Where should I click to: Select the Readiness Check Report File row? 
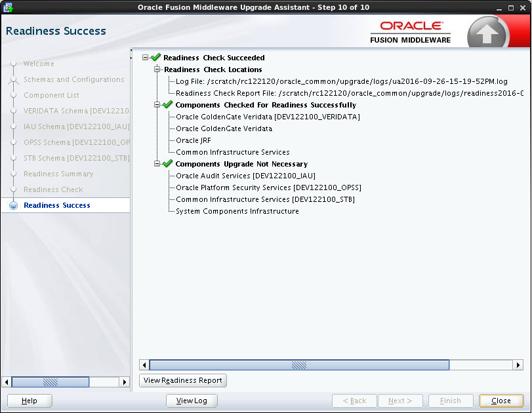[x=350, y=93]
